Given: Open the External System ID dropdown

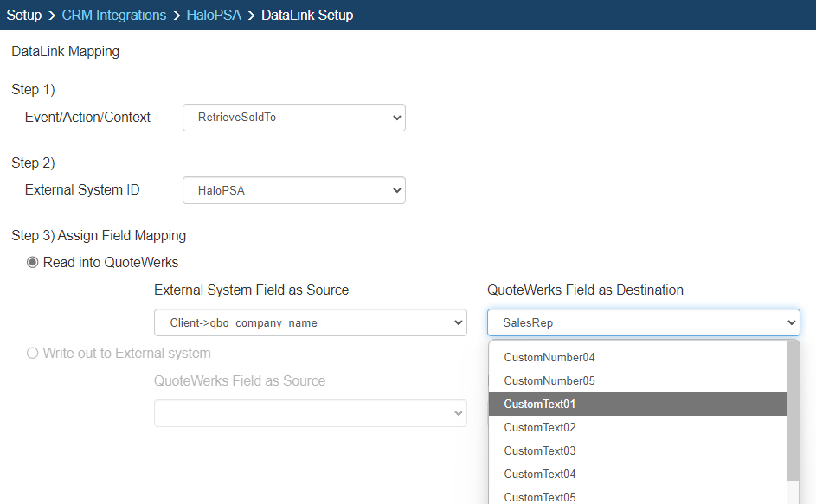Looking at the screenshot, I should [x=293, y=190].
